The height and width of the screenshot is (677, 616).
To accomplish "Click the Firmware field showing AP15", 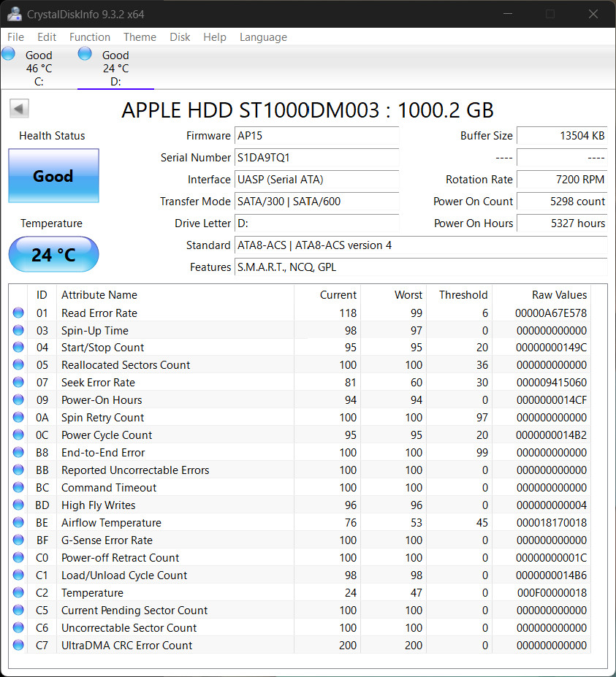I will point(316,136).
